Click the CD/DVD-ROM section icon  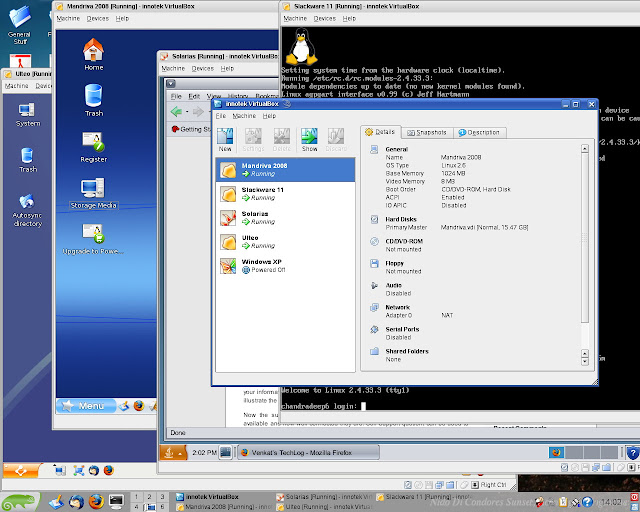374,242
